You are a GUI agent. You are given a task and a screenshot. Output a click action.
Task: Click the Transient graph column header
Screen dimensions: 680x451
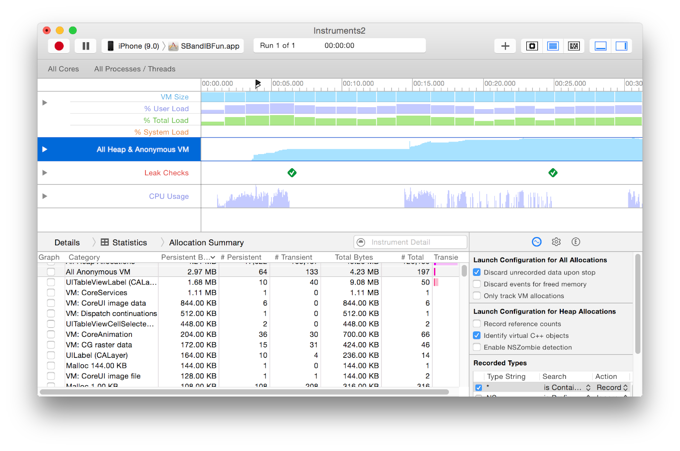pyautogui.click(x=446, y=257)
